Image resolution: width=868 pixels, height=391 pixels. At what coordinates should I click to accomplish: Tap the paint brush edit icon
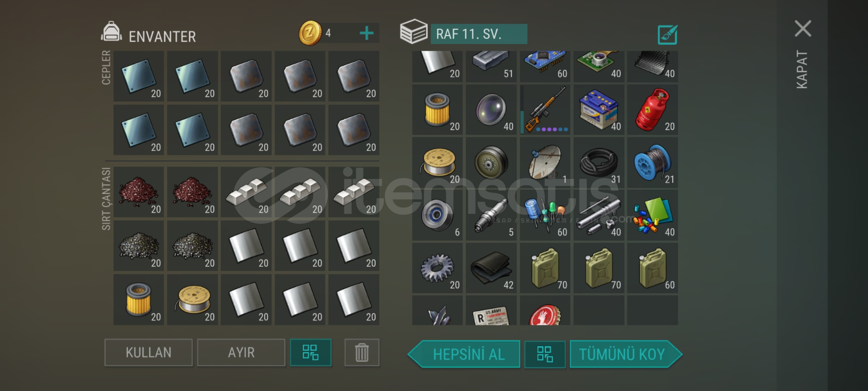pyautogui.click(x=667, y=35)
